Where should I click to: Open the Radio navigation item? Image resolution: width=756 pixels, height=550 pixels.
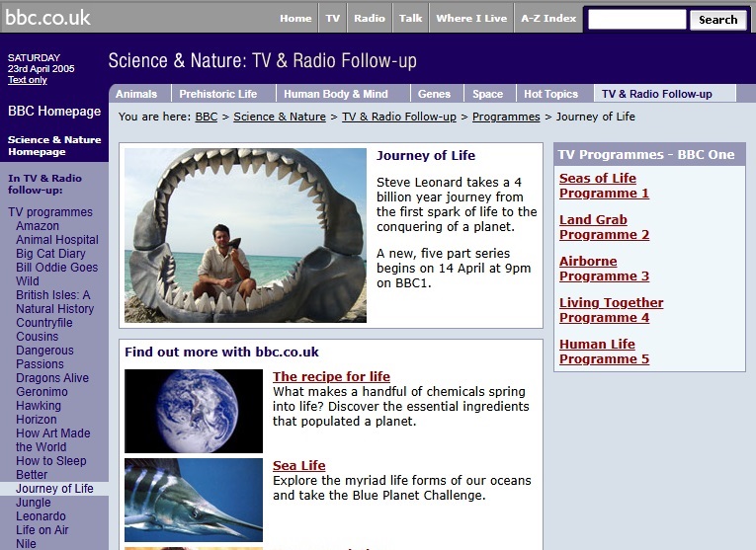(x=370, y=19)
